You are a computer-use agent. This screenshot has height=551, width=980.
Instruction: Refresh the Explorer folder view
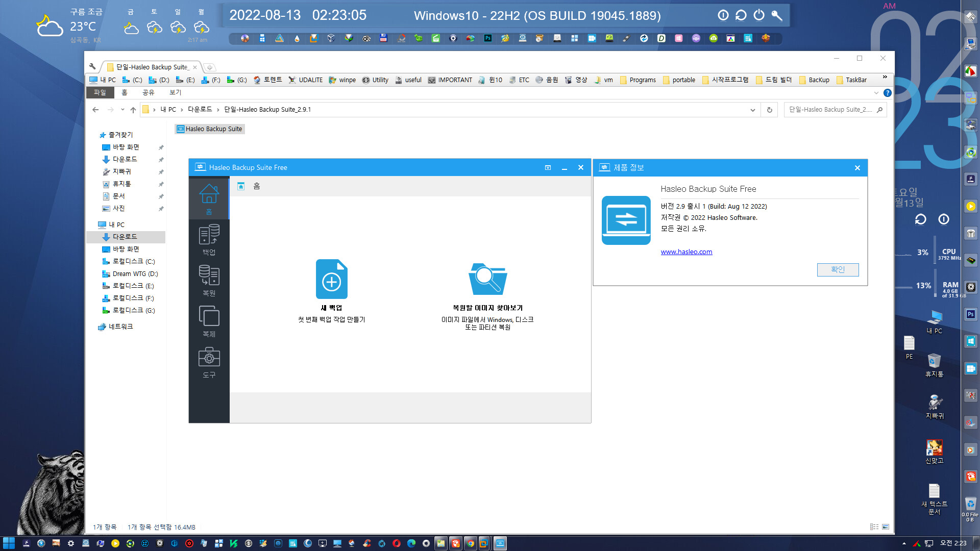[769, 110]
